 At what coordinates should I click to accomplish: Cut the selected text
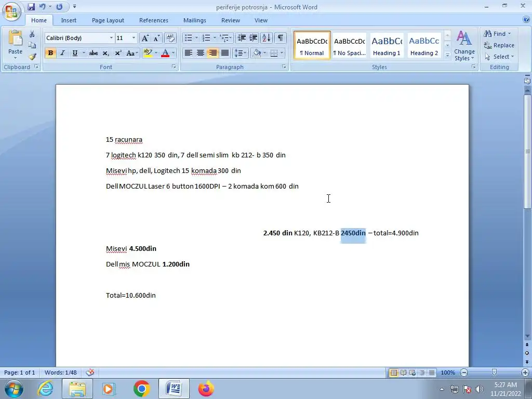pos(32,34)
